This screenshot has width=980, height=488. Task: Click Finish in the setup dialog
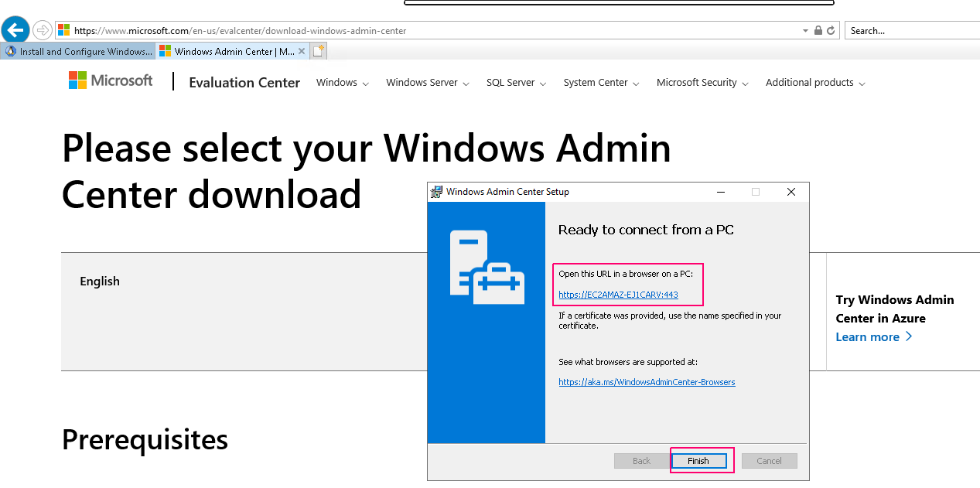coord(698,461)
